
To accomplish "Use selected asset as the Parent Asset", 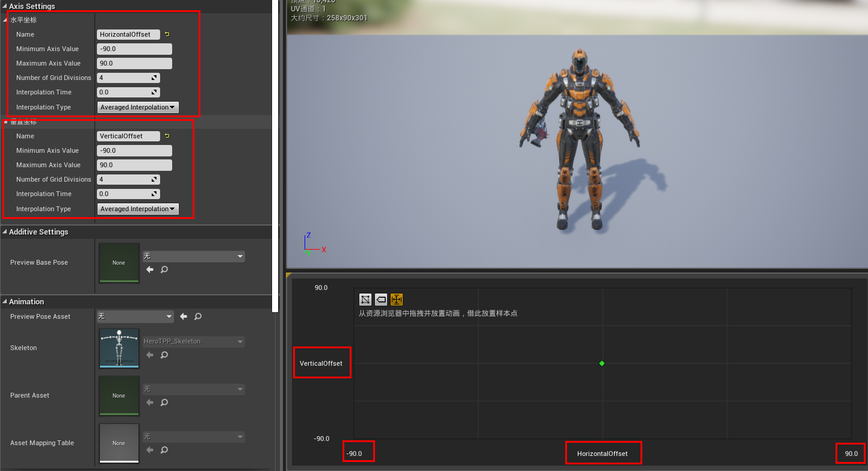I will [149, 402].
